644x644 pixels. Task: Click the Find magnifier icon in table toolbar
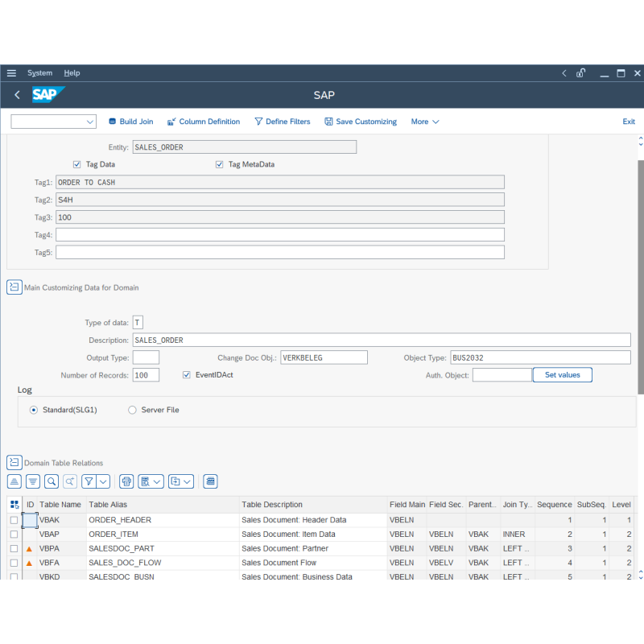pyautogui.click(x=52, y=481)
